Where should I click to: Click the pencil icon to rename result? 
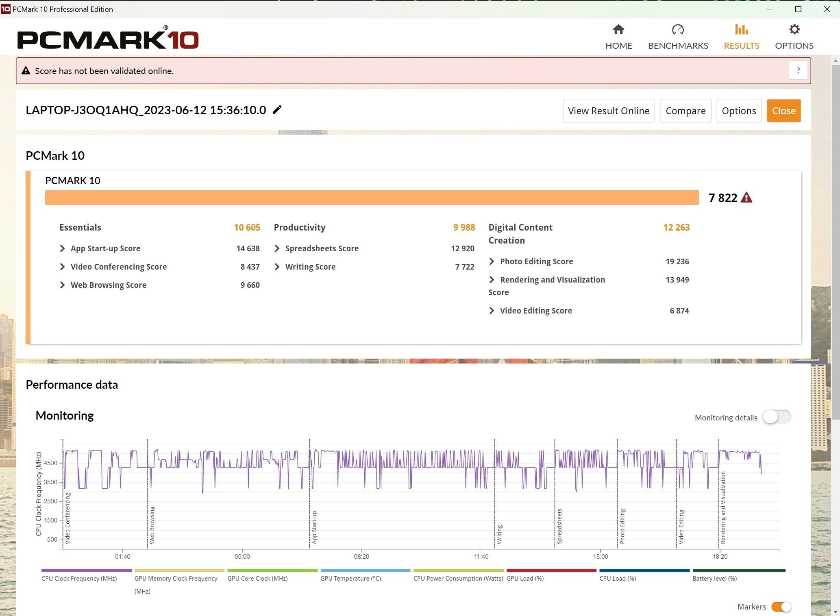[x=277, y=110]
